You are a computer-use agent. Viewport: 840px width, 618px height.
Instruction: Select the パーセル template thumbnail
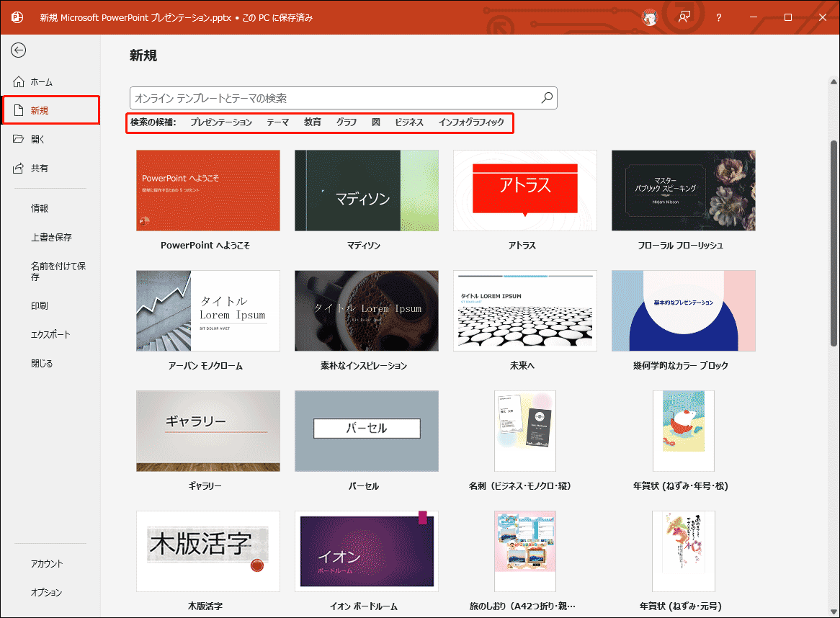click(367, 431)
